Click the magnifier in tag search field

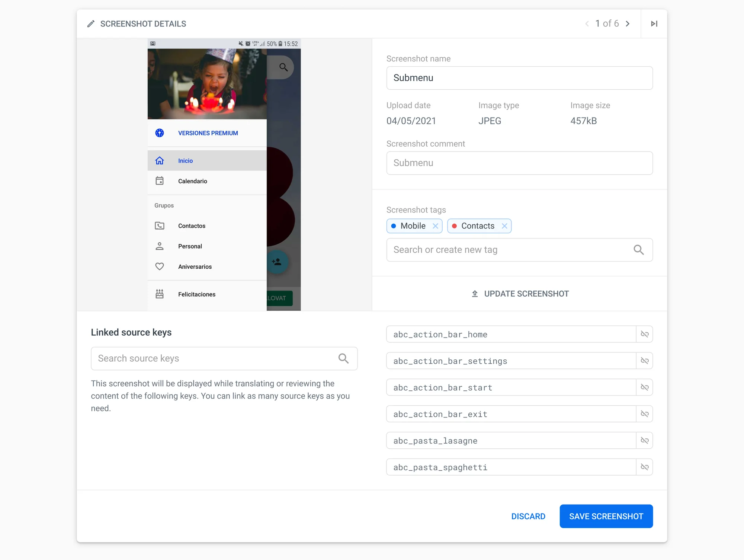[639, 250]
